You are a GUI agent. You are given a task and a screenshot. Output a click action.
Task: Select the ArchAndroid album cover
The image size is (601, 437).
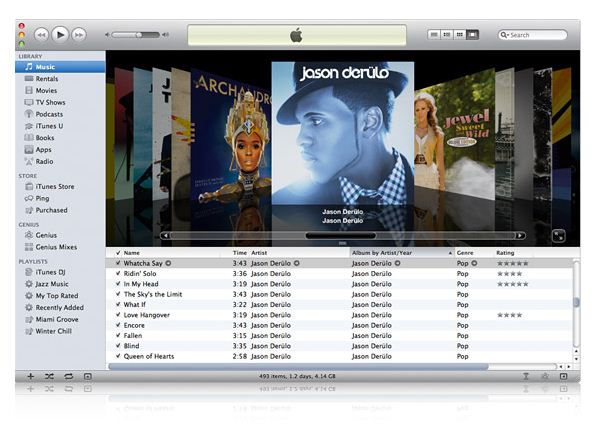[x=231, y=135]
